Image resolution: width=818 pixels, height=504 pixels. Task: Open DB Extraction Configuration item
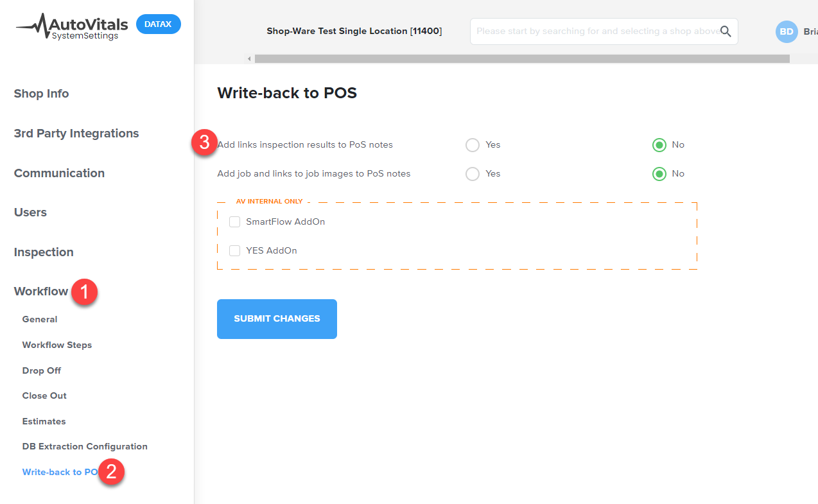pos(85,446)
